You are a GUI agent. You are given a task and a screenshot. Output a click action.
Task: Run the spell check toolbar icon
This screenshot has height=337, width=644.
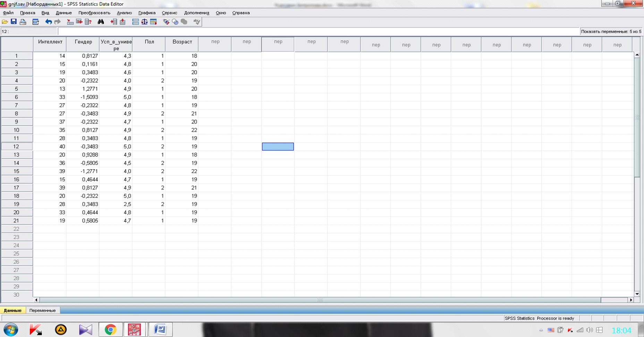pos(197,22)
